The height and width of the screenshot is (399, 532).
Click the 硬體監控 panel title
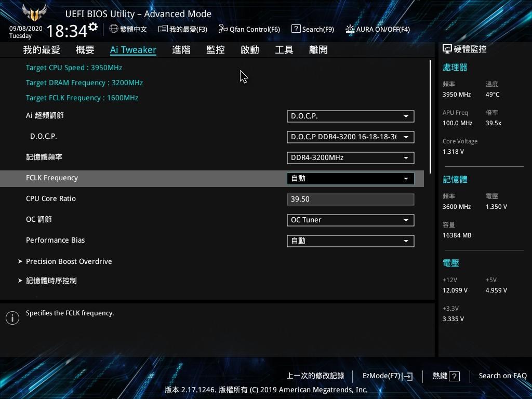470,49
